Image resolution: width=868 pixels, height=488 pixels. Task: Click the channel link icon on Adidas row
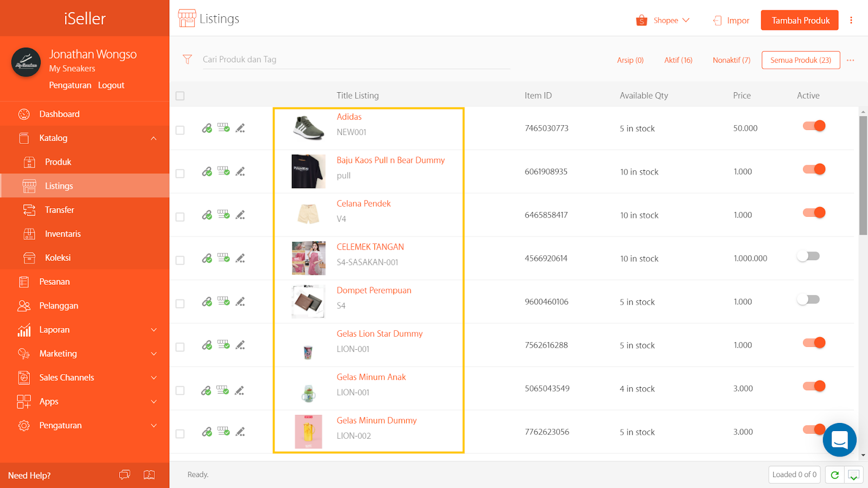(x=207, y=128)
